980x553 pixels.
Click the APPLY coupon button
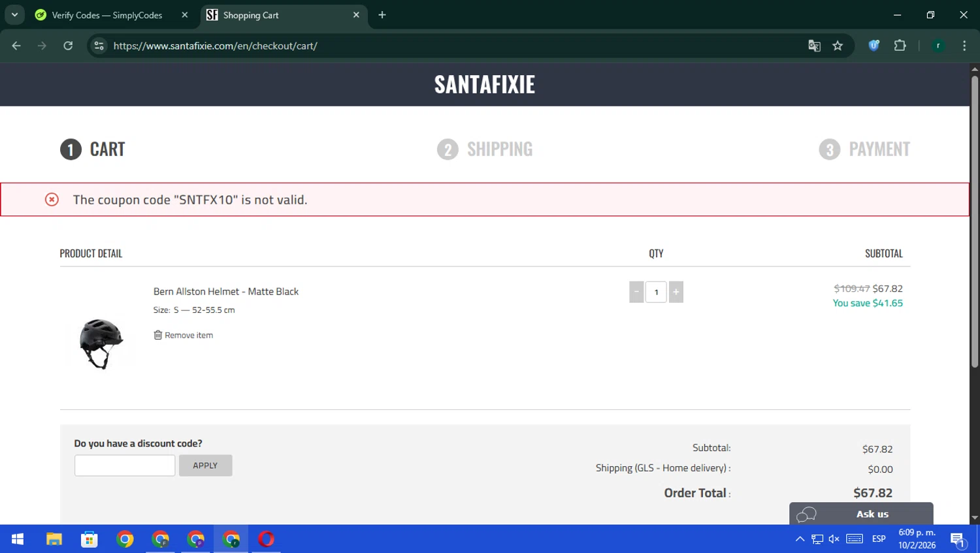(205, 466)
